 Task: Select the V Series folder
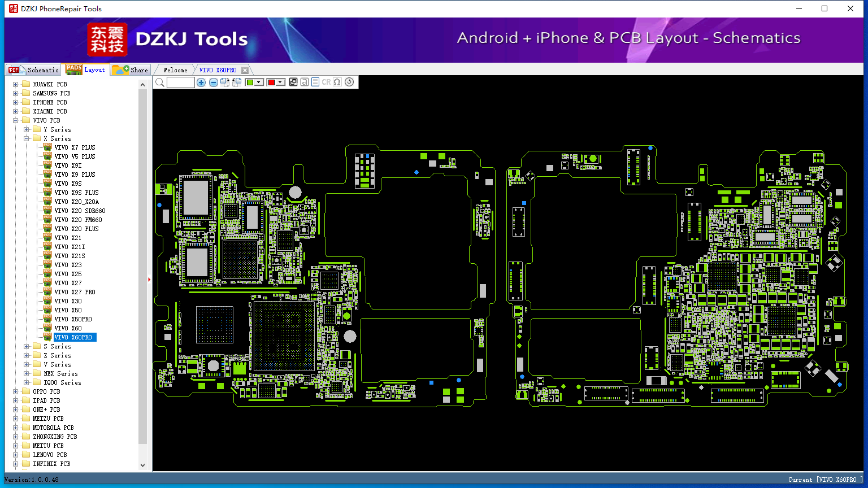[57, 364]
